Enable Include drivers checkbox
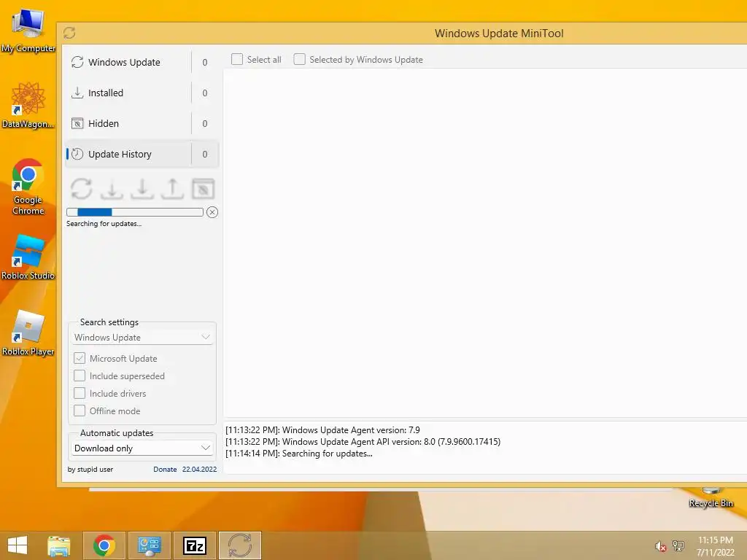Viewport: 747px width, 560px height. coord(80,393)
